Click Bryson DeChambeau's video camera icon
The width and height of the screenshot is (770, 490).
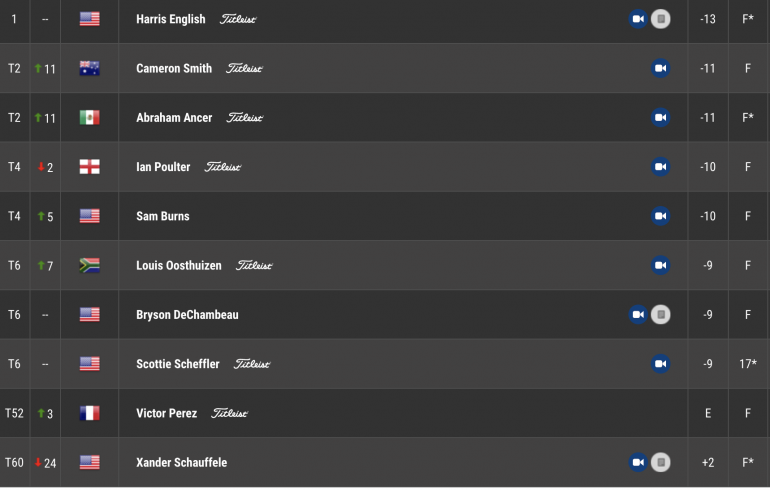638,315
